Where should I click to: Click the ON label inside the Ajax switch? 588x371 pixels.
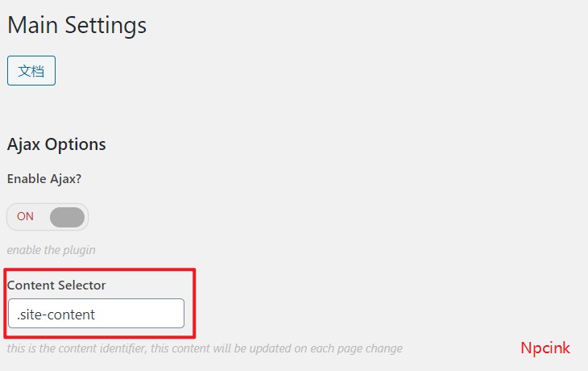26,217
